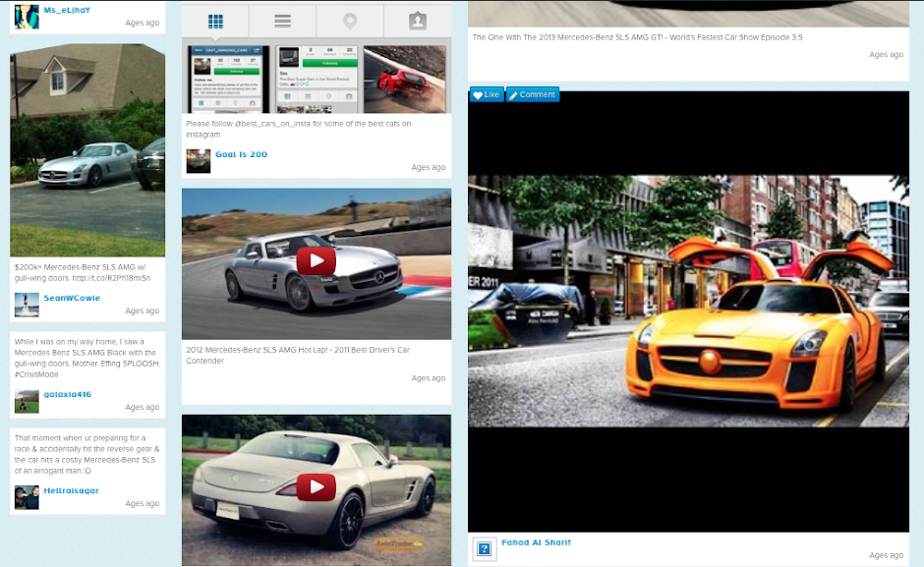
Task: Click 'Ages ago' under Hellraisagar post
Action: coord(142,503)
